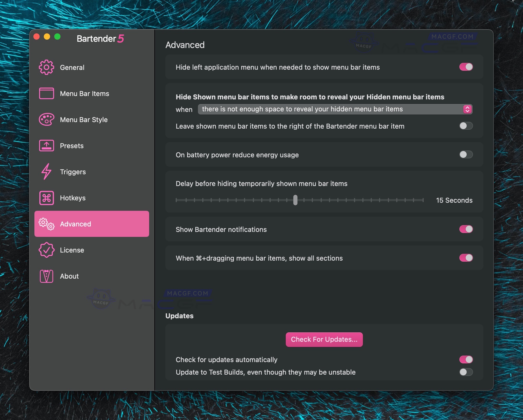This screenshot has width=523, height=420.
Task: Enable Update to Test Builds switch
Action: (466, 372)
